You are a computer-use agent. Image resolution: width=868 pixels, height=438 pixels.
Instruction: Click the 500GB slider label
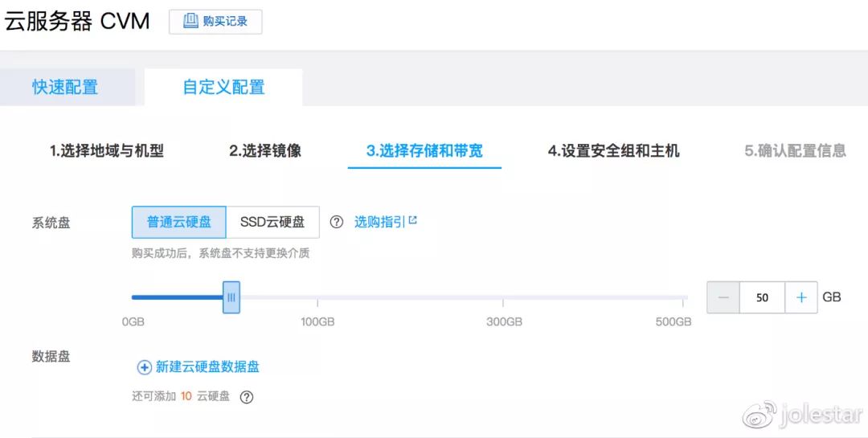674,321
